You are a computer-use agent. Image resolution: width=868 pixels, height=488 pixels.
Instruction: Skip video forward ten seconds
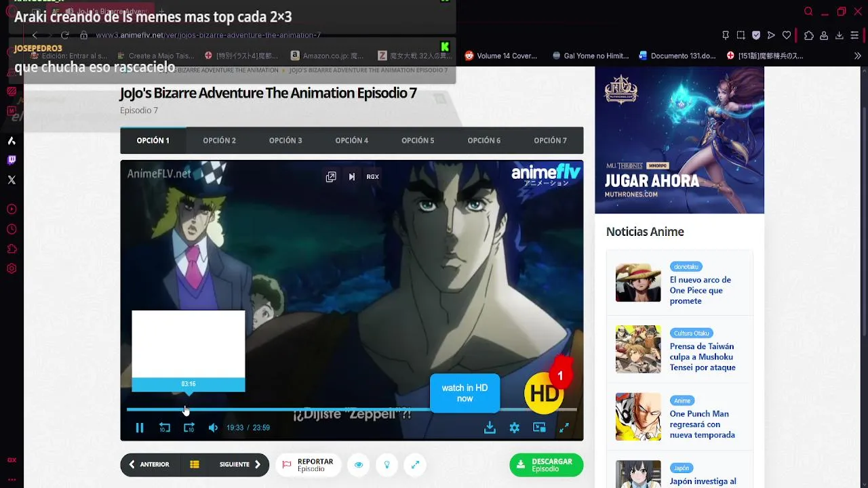pyautogui.click(x=189, y=428)
